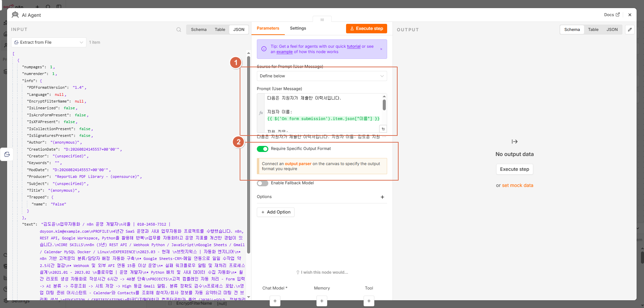Click the search icon in Input panel

coord(179,30)
